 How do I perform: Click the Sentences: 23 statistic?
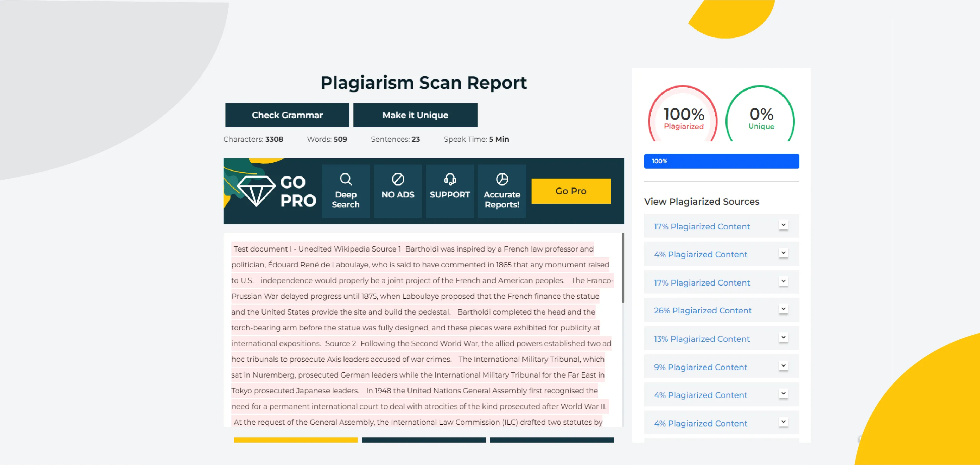[x=395, y=139]
